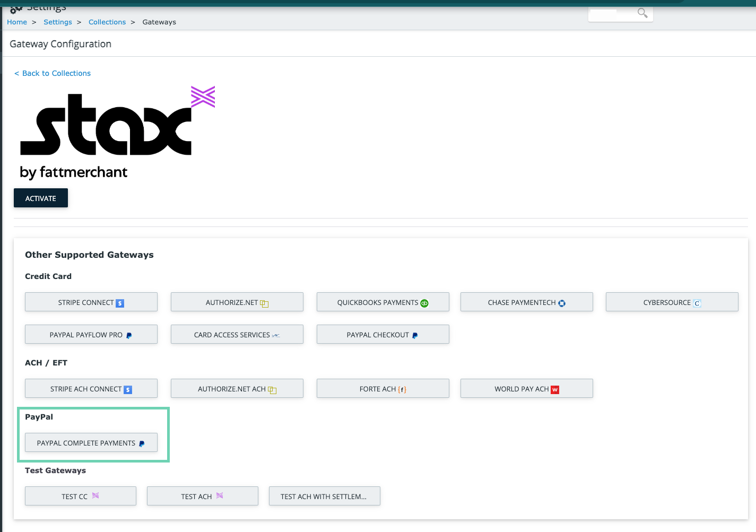Click the PayPal section label

(39, 417)
